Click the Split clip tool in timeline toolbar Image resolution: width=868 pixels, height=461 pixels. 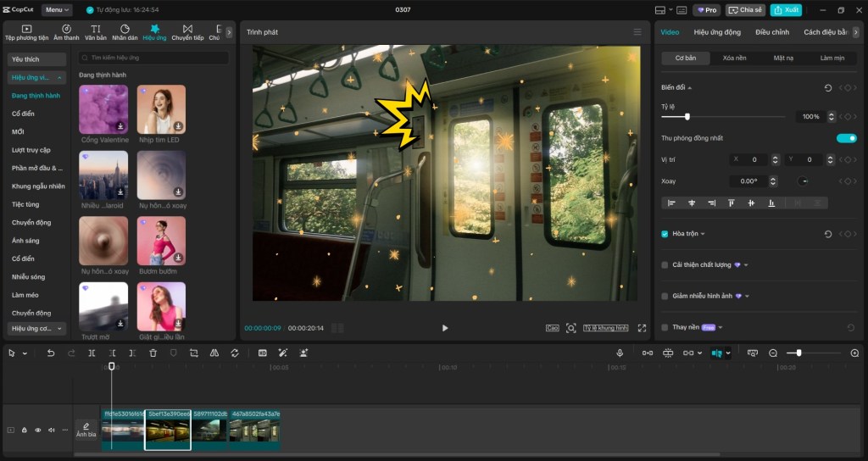point(92,353)
